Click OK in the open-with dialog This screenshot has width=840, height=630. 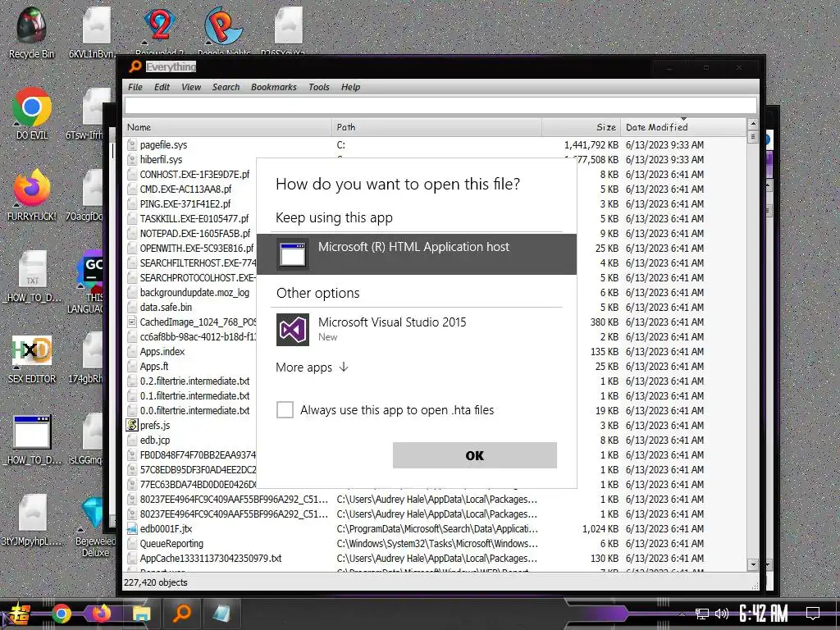click(475, 455)
